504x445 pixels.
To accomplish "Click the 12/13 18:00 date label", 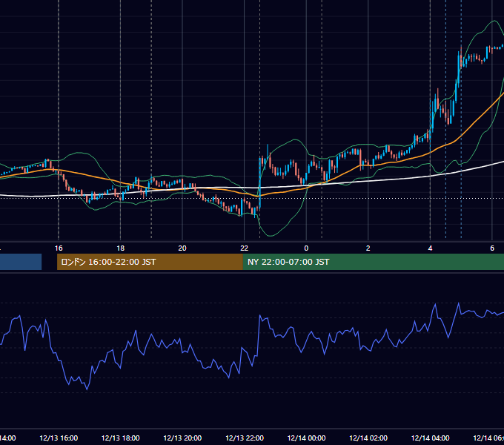I will point(121,438).
